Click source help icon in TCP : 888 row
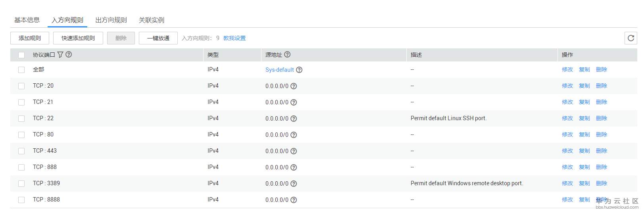Image resolution: width=644 pixels, height=213 pixels. click(294, 167)
